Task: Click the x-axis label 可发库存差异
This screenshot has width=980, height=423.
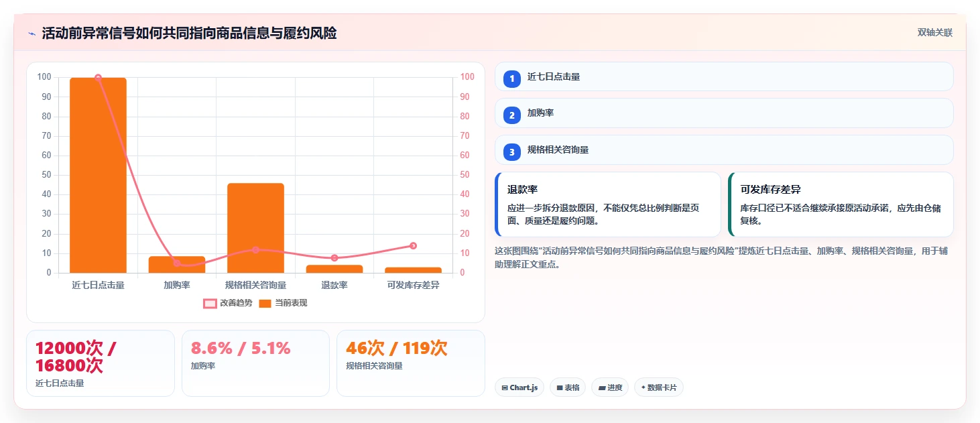Action: 413,285
